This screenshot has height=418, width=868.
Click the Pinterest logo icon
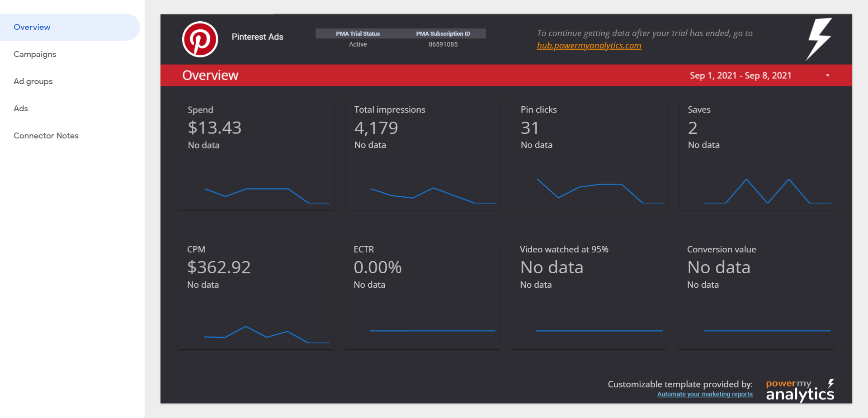pos(200,39)
